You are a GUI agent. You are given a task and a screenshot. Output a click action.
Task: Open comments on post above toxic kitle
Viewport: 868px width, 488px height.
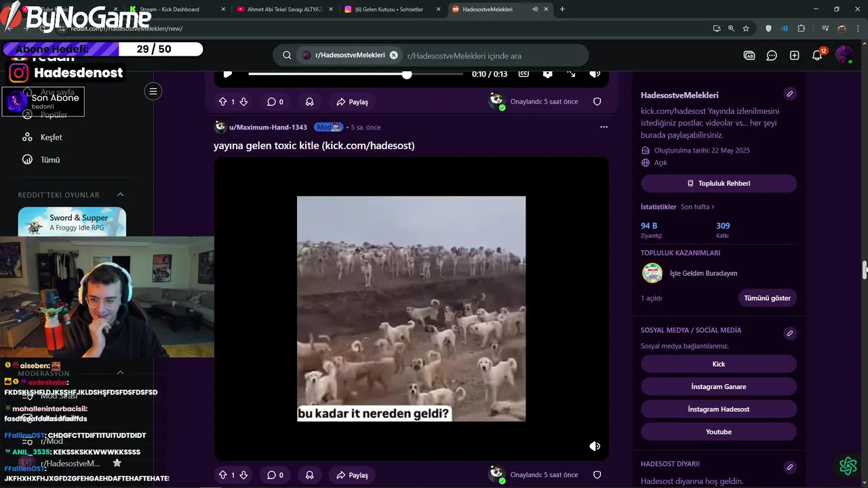click(x=275, y=102)
